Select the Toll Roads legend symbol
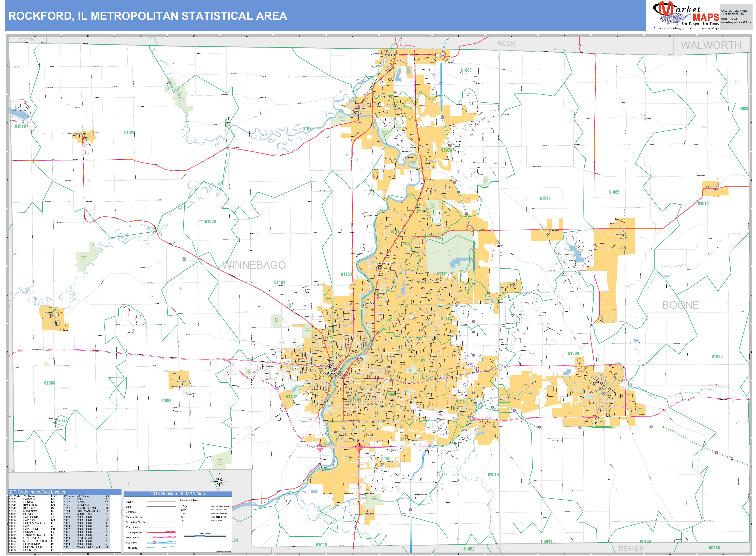The width and height of the screenshot is (756, 556). [161, 548]
